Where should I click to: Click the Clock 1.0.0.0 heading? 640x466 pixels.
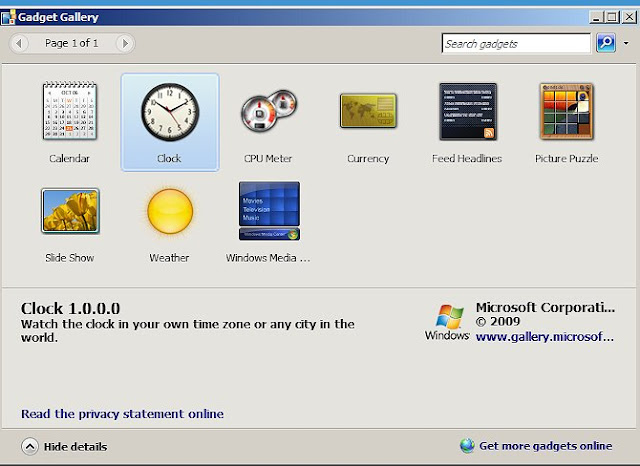[x=71, y=308]
